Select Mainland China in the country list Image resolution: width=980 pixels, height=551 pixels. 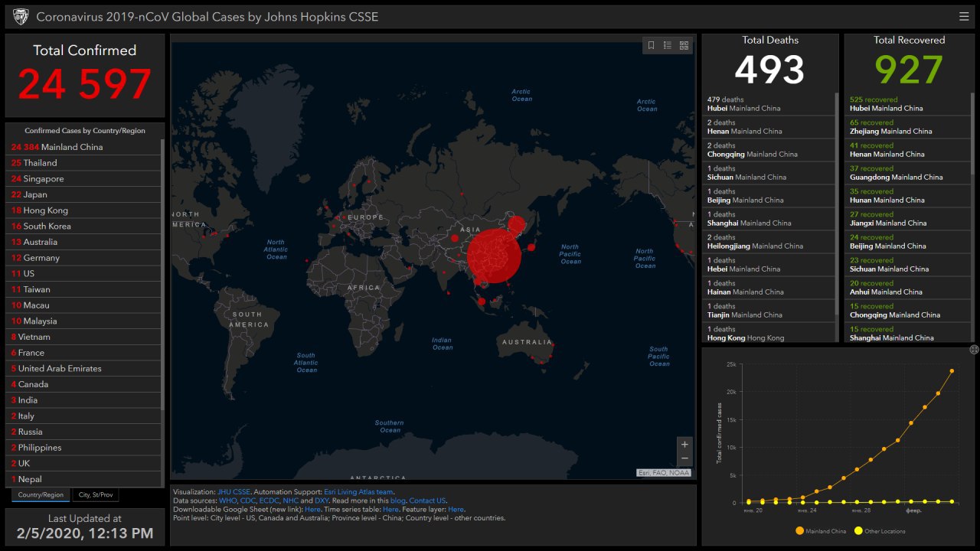84,147
